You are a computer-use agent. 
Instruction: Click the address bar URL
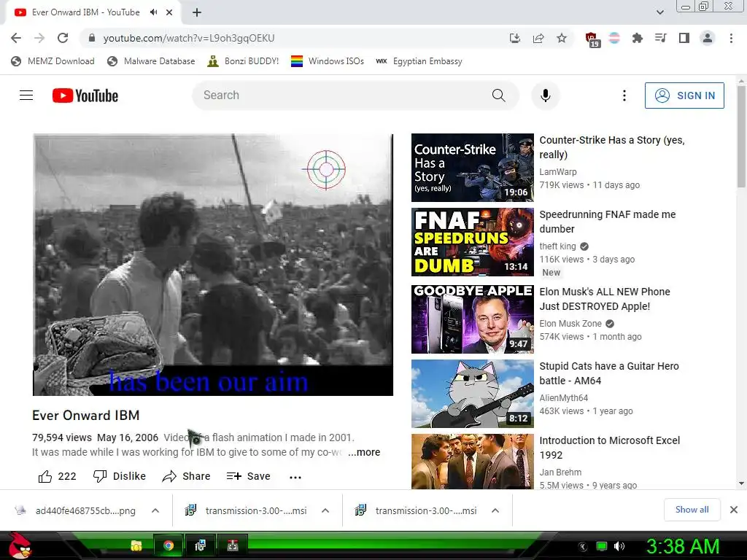point(189,38)
